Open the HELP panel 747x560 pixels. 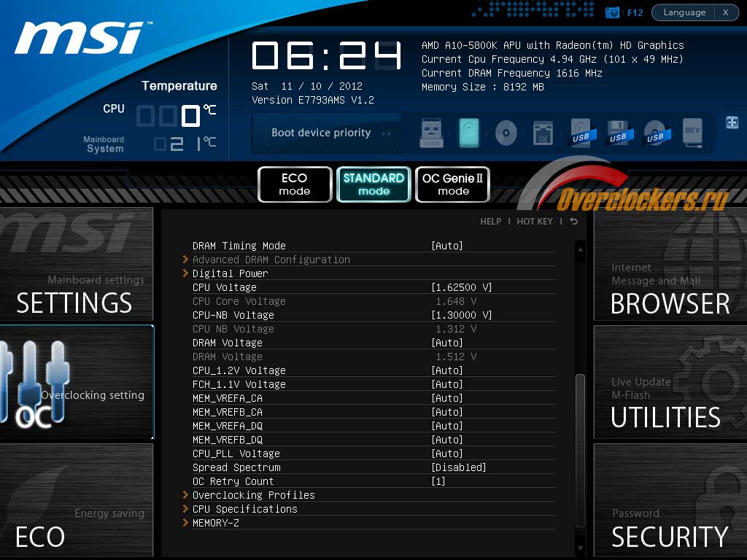pyautogui.click(x=490, y=222)
